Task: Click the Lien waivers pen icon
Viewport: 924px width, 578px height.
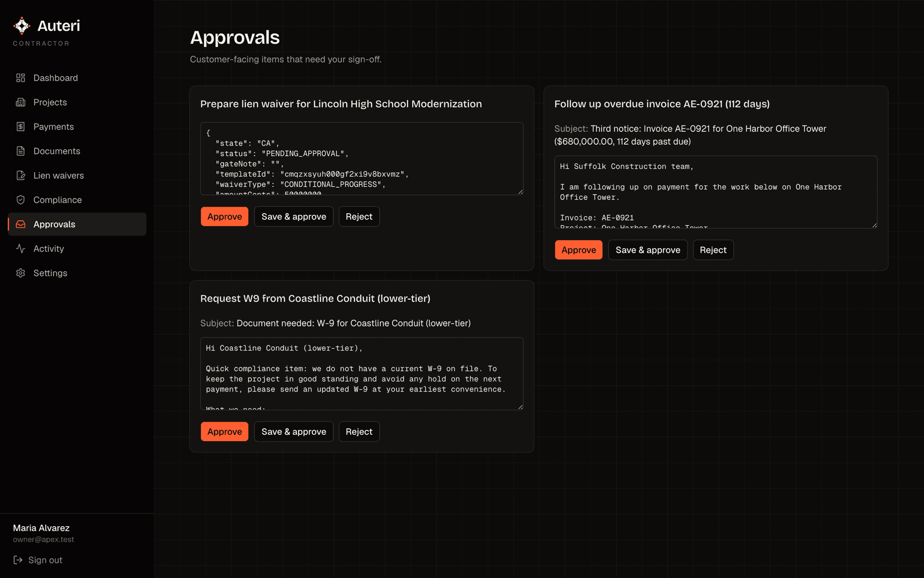Action: click(x=20, y=175)
